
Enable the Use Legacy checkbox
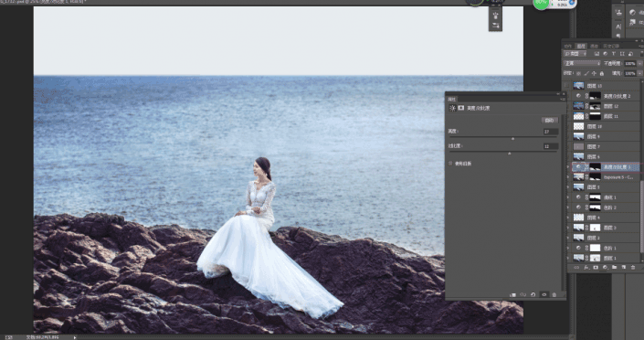tap(450, 164)
